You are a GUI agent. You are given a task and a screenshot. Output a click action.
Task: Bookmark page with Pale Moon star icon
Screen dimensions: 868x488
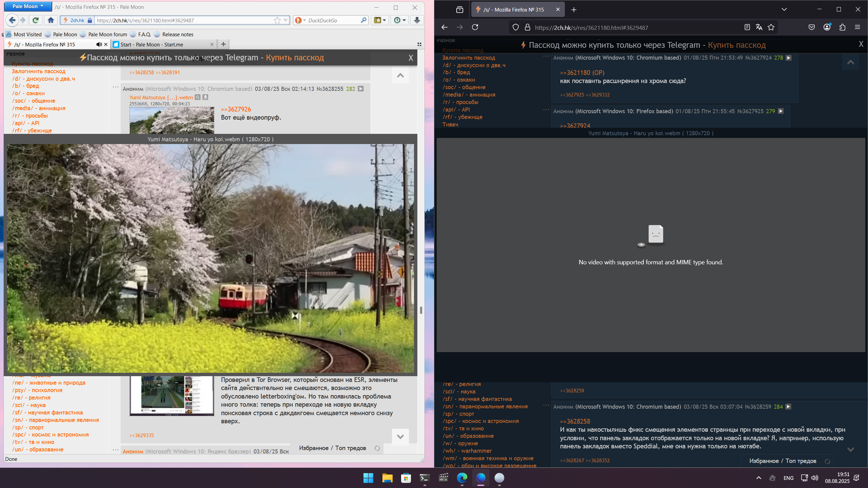(277, 20)
